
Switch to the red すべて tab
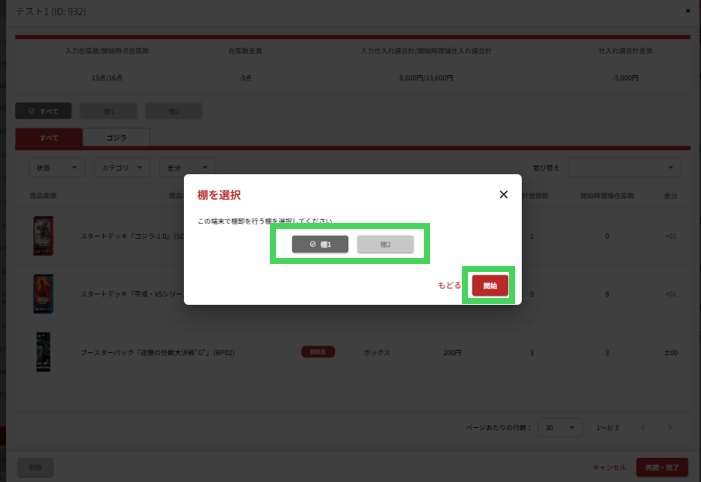49,137
